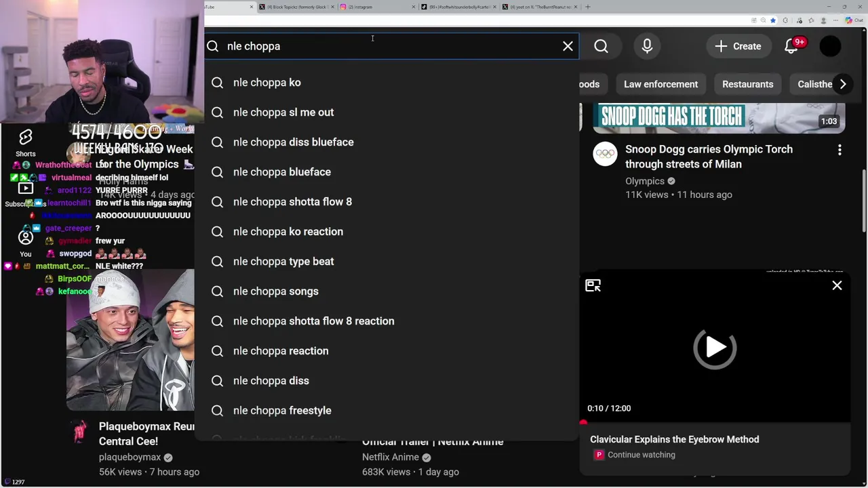Viewport: 868px width, 488px height.
Task: Open plaqueboymax channel name link
Action: [x=130, y=457]
